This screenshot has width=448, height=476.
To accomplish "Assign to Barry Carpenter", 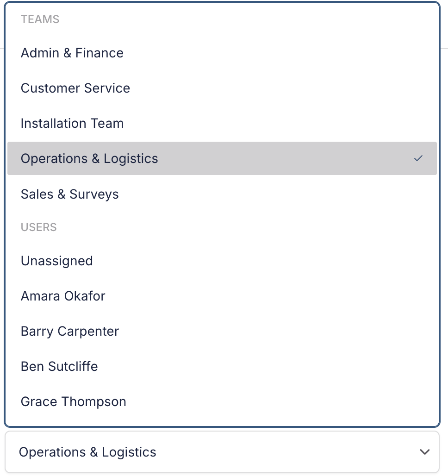I will coord(222,331).
